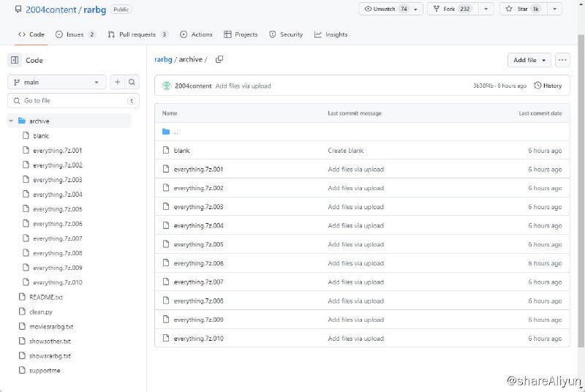585x392 pixels.
Task: Open the Star lists dropdown arrow
Action: (555, 9)
